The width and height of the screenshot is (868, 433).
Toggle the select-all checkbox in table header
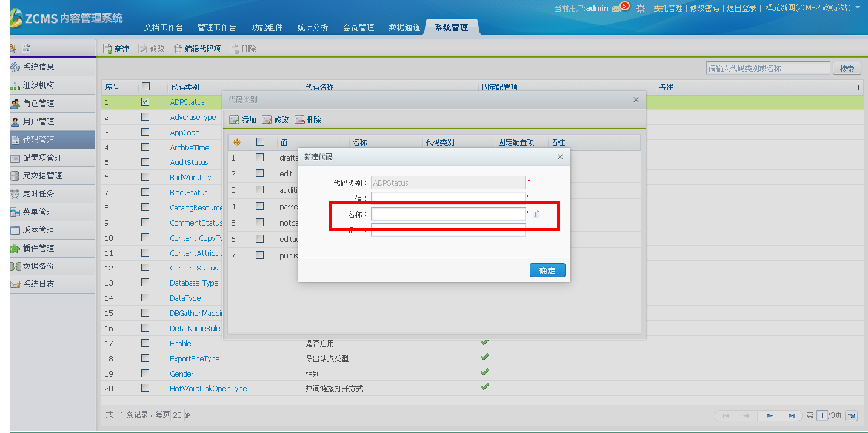point(145,87)
